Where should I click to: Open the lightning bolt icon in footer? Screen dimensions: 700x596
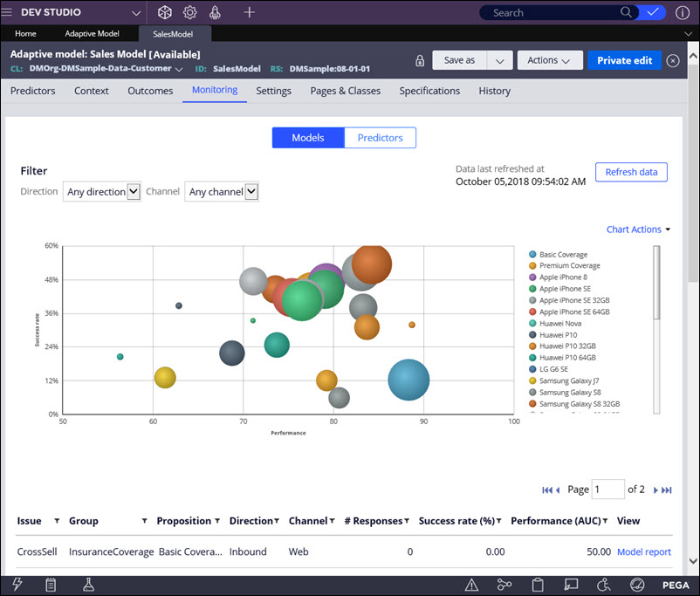pos(17,585)
